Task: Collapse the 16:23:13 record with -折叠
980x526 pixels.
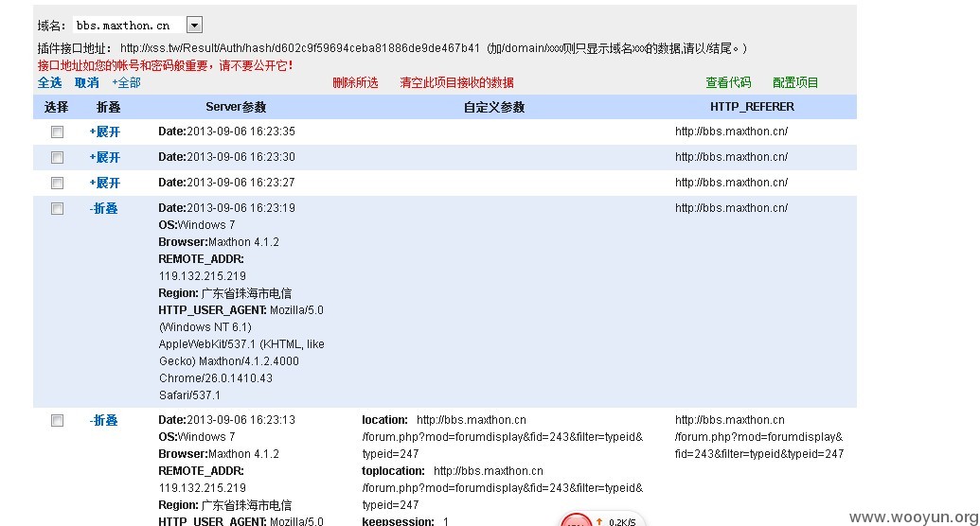Action: click(x=104, y=420)
